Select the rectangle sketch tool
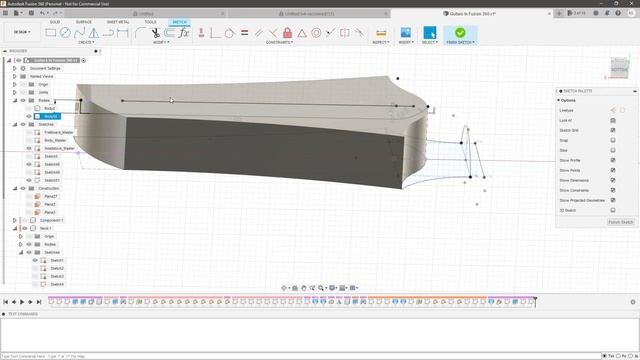Image resolution: width=640 pixels, height=360 pixels. coord(51,33)
